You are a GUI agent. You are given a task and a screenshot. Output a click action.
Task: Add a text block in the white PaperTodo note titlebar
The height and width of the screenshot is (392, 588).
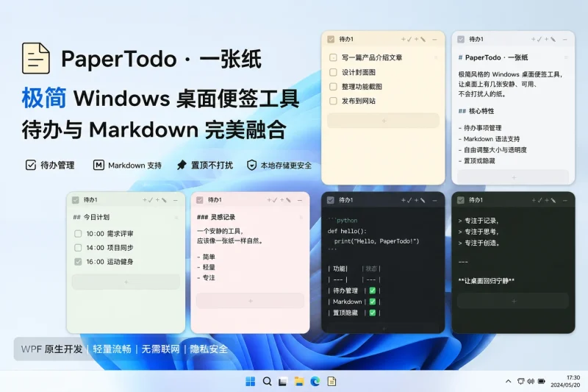tap(550, 40)
